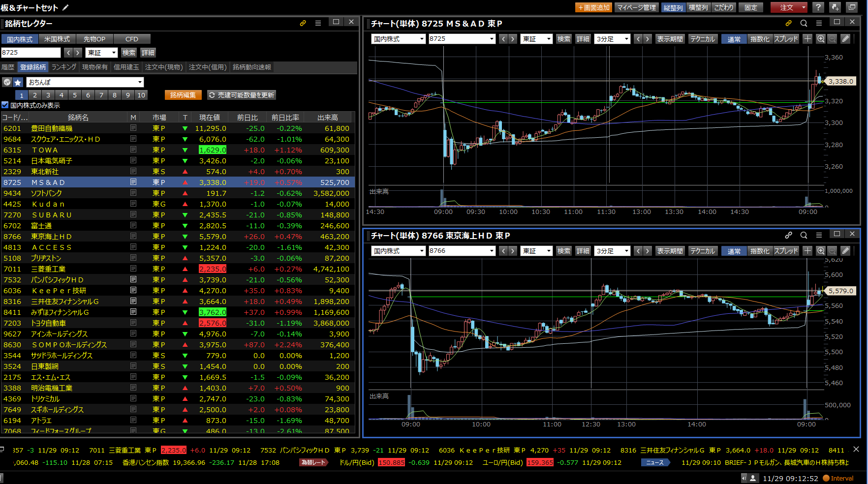This screenshot has height=484, width=868.
Task: Toggle 固定 button in top toolbar
Action: [x=750, y=7]
